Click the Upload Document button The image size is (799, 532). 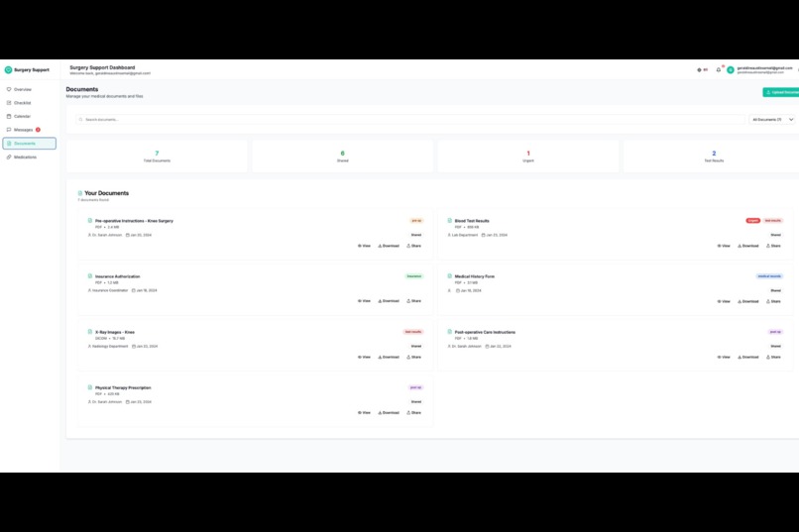tap(781, 92)
